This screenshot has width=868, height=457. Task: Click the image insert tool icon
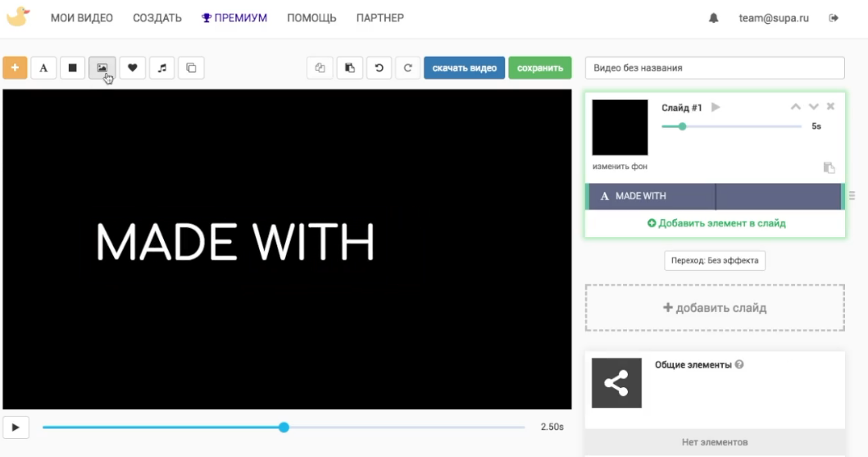point(102,68)
